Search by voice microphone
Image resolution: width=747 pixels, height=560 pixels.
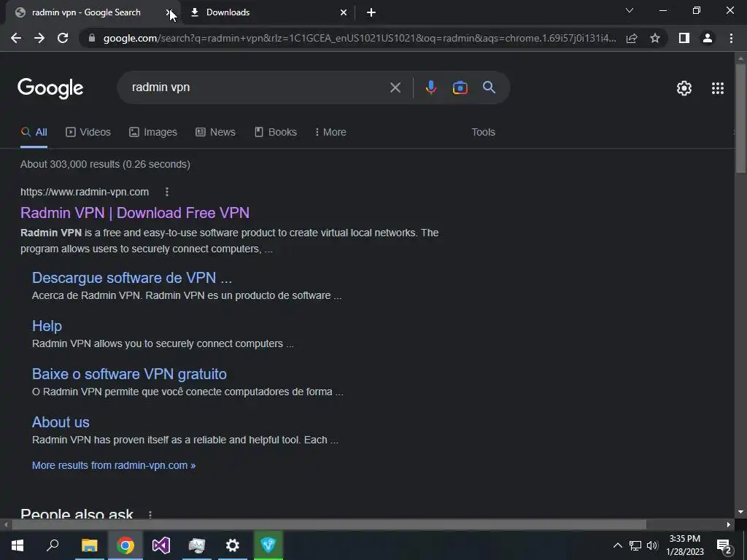(x=430, y=87)
